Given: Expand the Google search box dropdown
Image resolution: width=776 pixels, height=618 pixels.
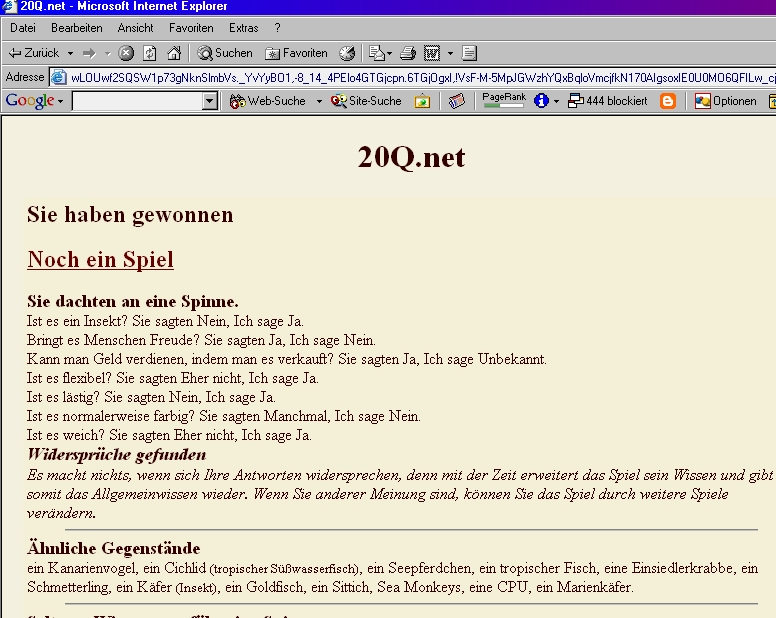Looking at the screenshot, I should click(x=210, y=101).
